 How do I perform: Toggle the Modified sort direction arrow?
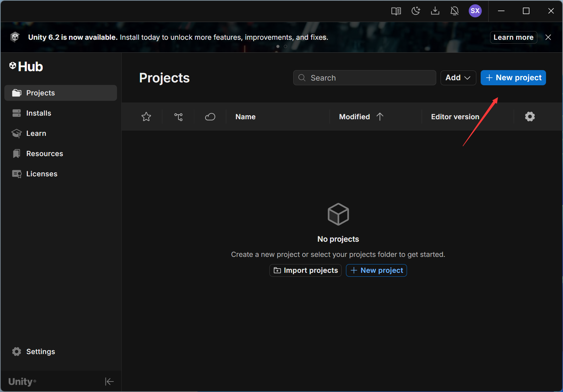(380, 117)
